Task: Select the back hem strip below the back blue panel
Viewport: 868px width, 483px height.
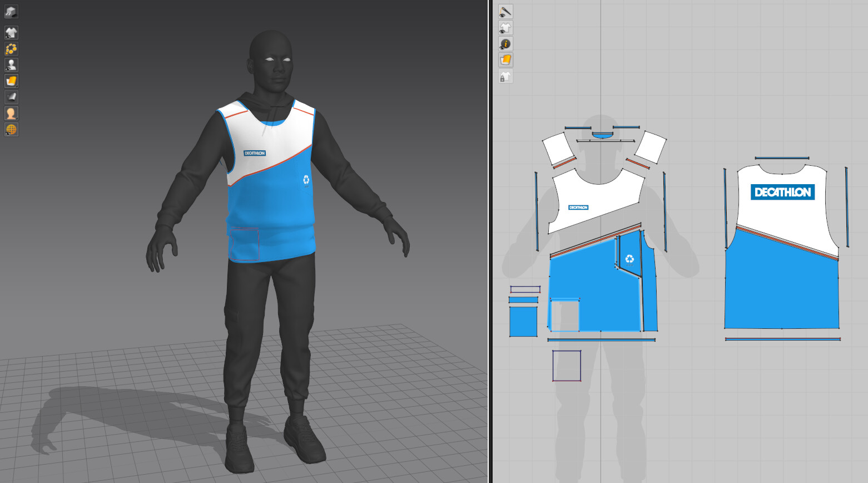Action: click(x=782, y=339)
